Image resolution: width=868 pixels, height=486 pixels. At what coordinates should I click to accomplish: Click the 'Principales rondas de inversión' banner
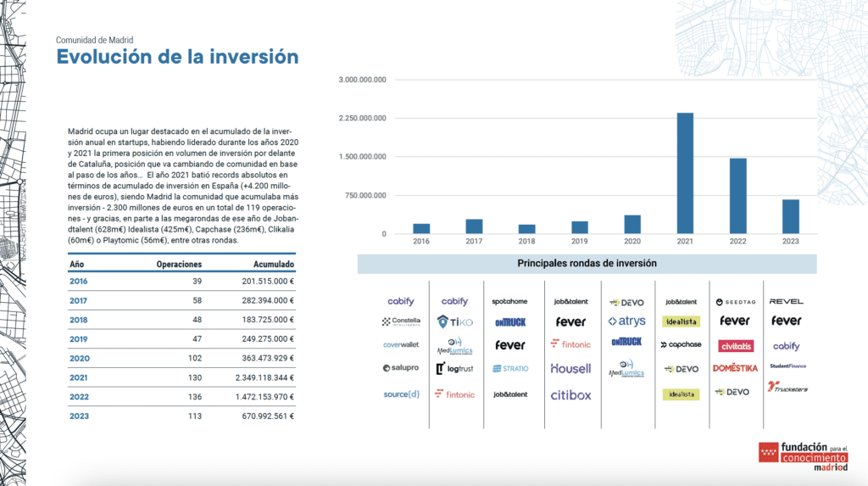[587, 264]
